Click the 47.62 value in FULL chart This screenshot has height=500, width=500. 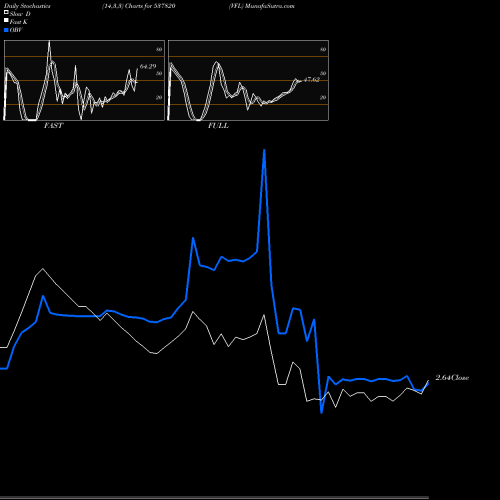pos(312,80)
